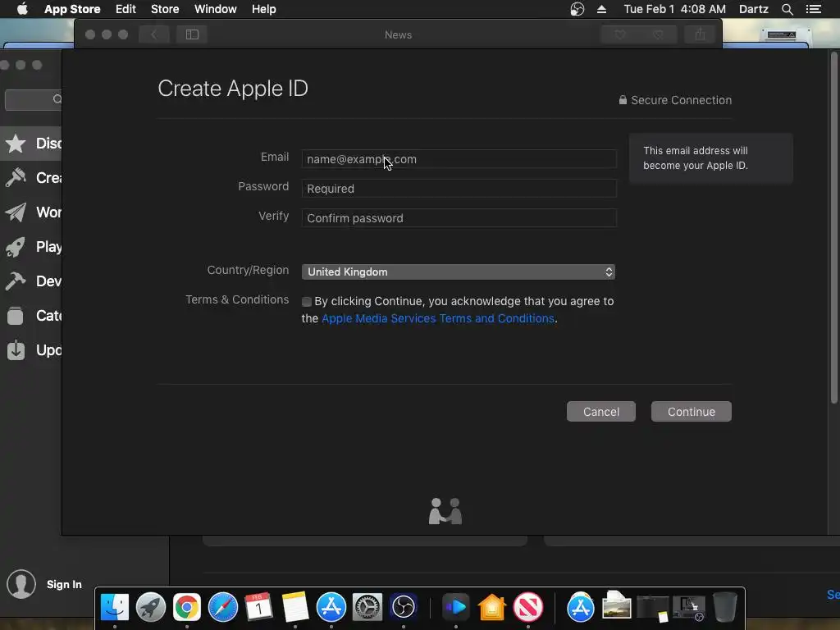Click the Report a Problem people icon
Image resolution: width=840 pixels, height=630 pixels.
pyautogui.click(x=445, y=511)
